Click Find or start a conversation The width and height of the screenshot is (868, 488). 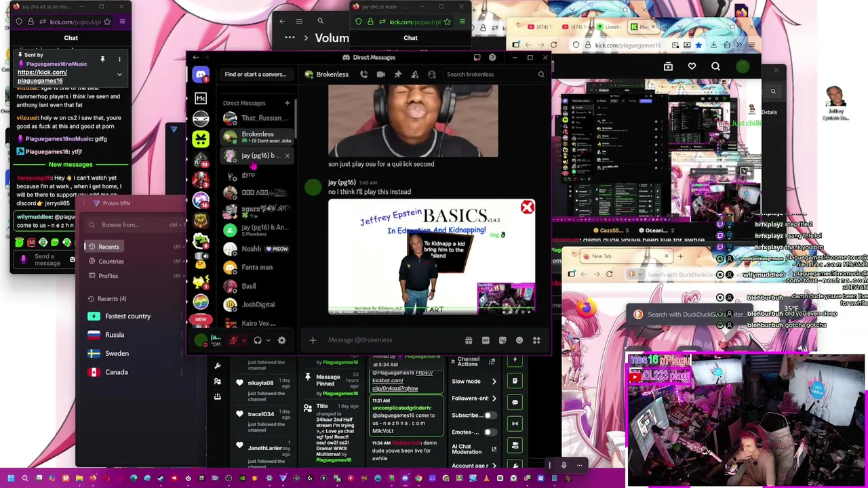coord(256,75)
